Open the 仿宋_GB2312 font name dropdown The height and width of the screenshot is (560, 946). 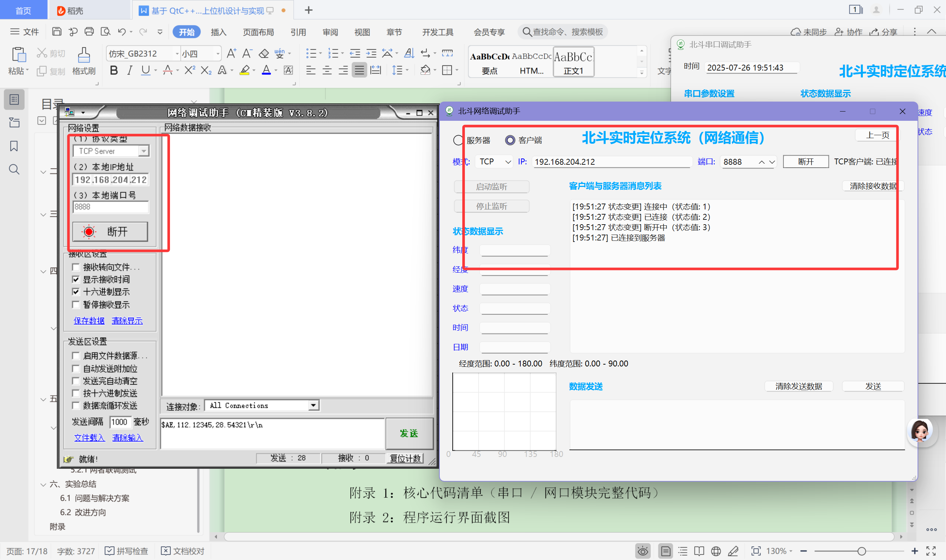click(x=177, y=54)
